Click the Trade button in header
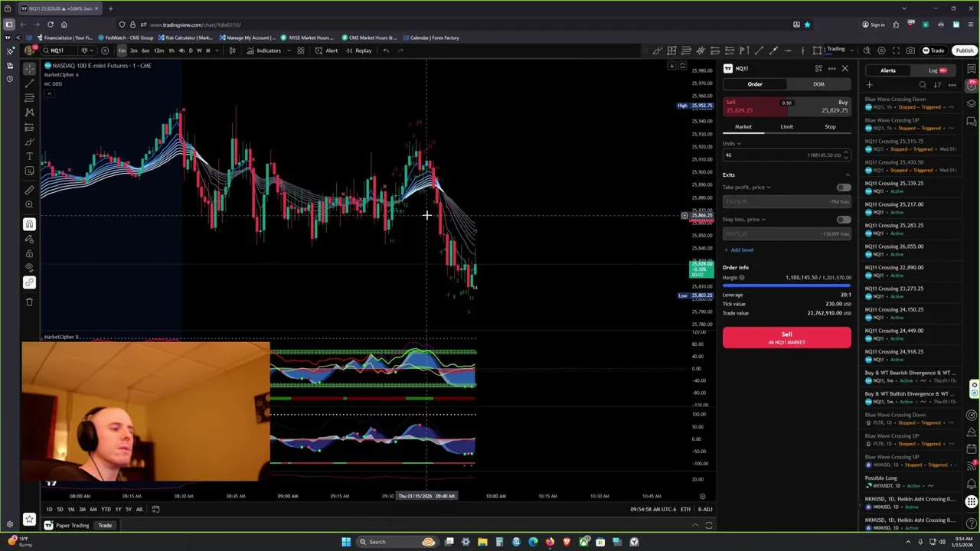Screen dimensions: 980x551 click(x=933, y=51)
